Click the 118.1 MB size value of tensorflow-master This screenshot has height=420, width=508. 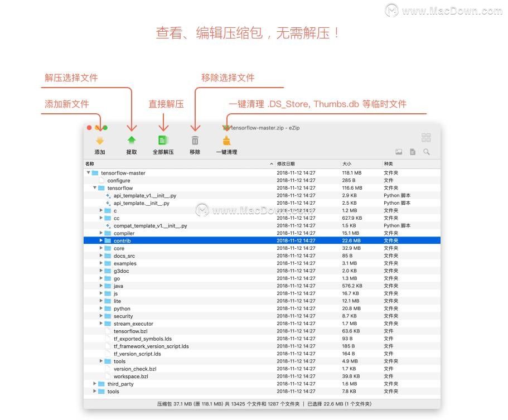coord(352,173)
